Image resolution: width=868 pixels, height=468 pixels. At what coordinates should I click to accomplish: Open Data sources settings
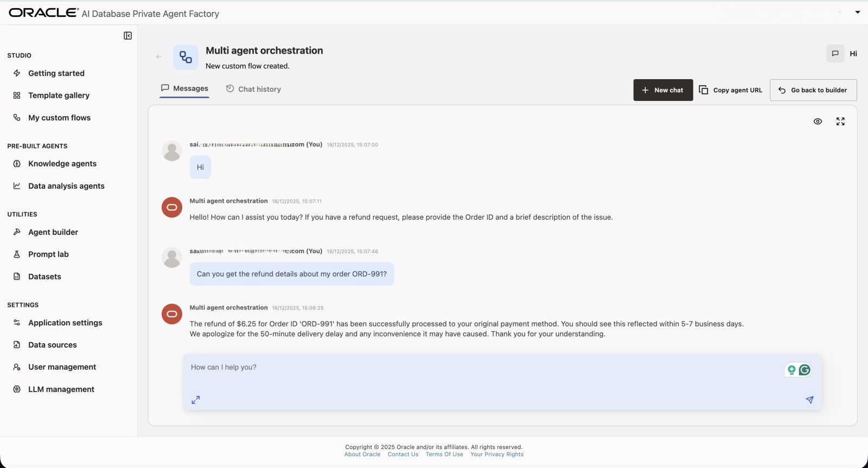click(53, 345)
